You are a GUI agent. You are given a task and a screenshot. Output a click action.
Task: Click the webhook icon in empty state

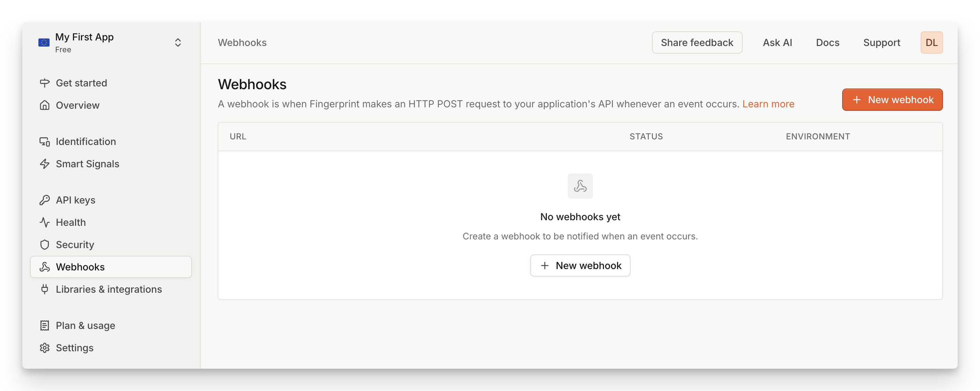pyautogui.click(x=580, y=186)
